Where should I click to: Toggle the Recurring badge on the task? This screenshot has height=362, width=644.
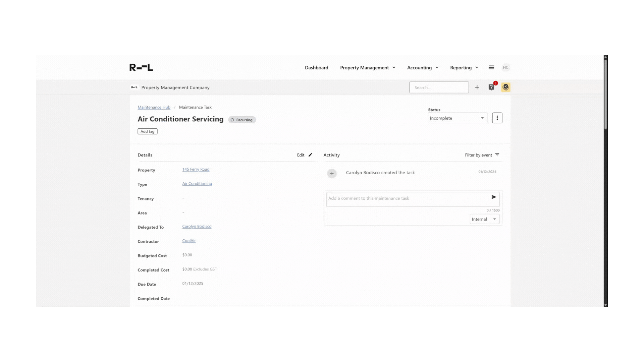(x=242, y=120)
